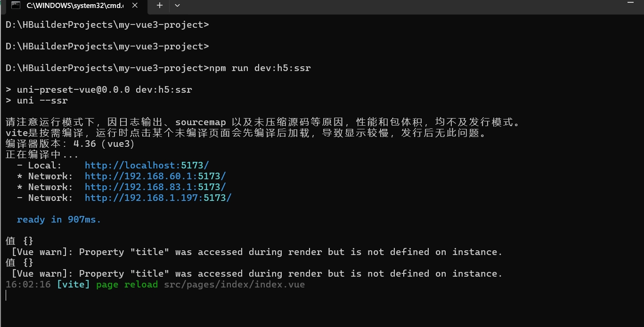The height and width of the screenshot is (327, 644).
Task: Expand the new tab profile dropdown
Action: coord(177,5)
